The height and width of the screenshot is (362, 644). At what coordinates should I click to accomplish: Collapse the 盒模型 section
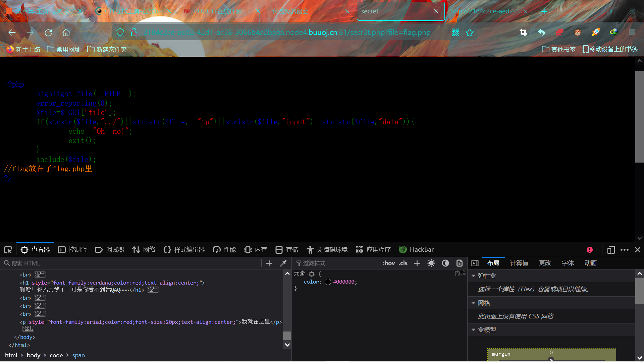coord(473,330)
